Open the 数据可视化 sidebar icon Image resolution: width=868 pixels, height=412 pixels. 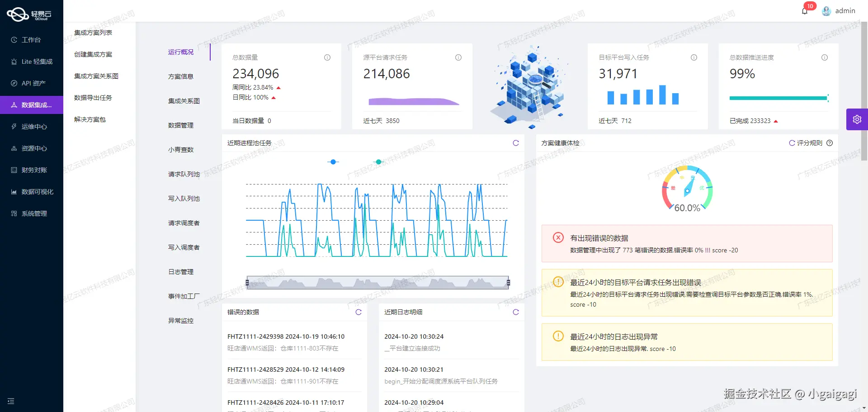click(32, 192)
